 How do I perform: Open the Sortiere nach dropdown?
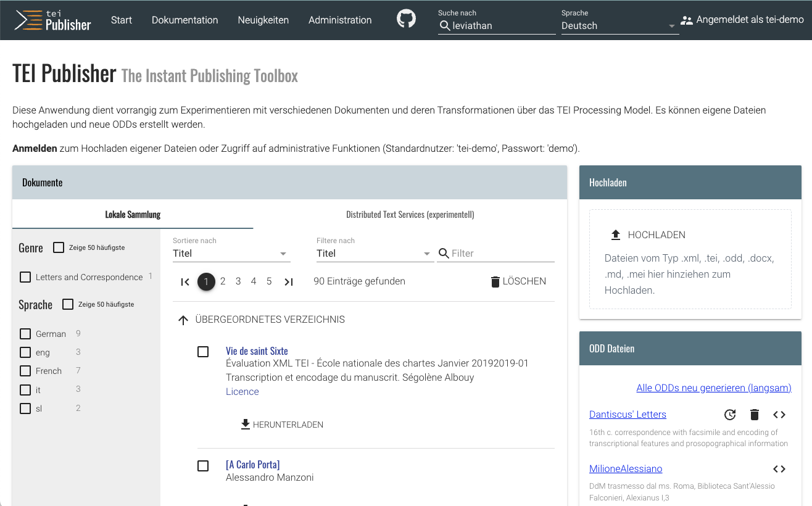click(231, 254)
